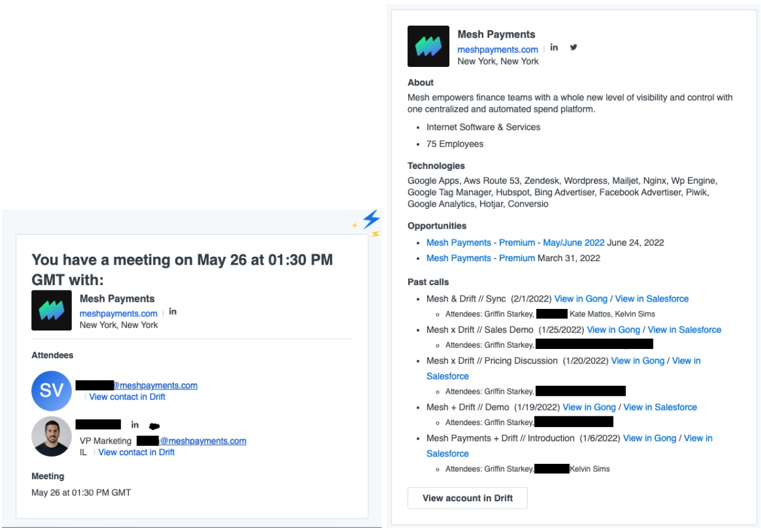Open Twitter icon next to meshpayments.com
The width and height of the screenshot is (761, 532).
coord(574,47)
